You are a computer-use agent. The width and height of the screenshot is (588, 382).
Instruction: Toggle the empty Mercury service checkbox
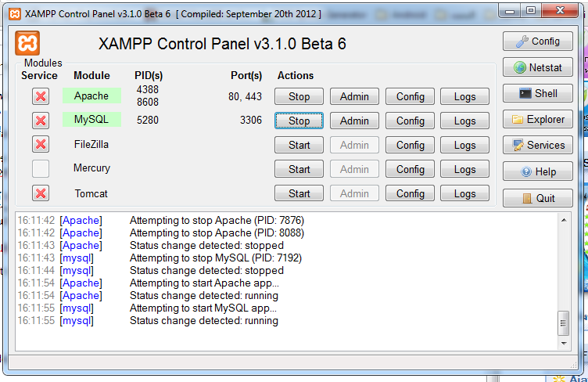[x=41, y=168]
